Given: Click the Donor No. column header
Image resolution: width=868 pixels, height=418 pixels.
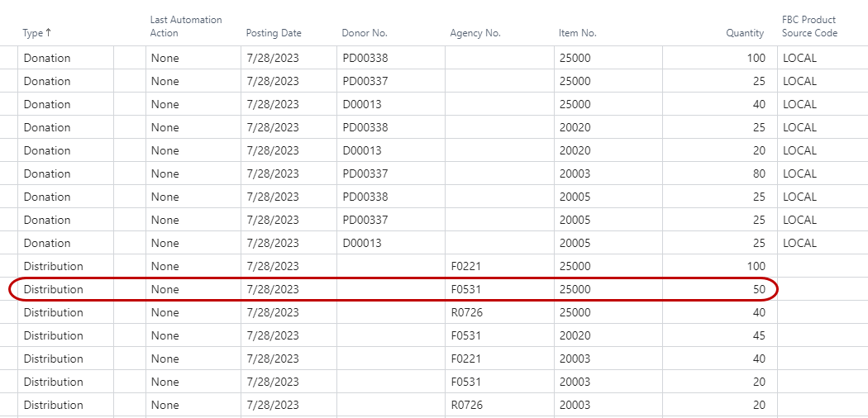Looking at the screenshot, I should (x=365, y=33).
